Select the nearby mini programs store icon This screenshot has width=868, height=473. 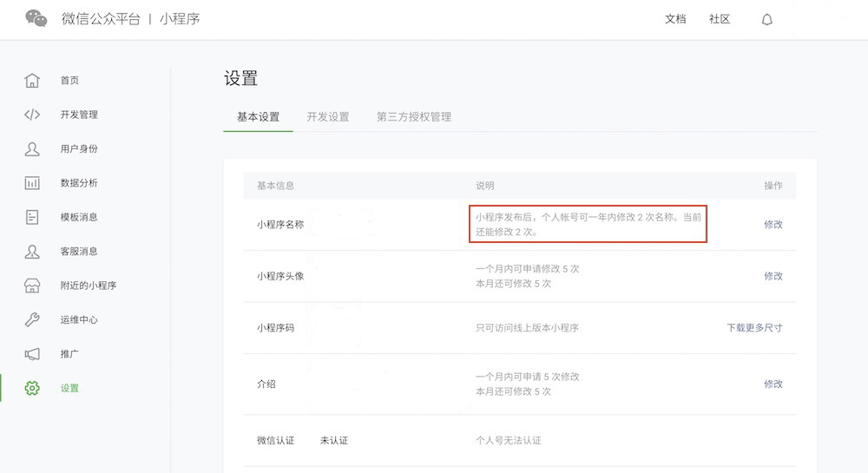pos(32,286)
